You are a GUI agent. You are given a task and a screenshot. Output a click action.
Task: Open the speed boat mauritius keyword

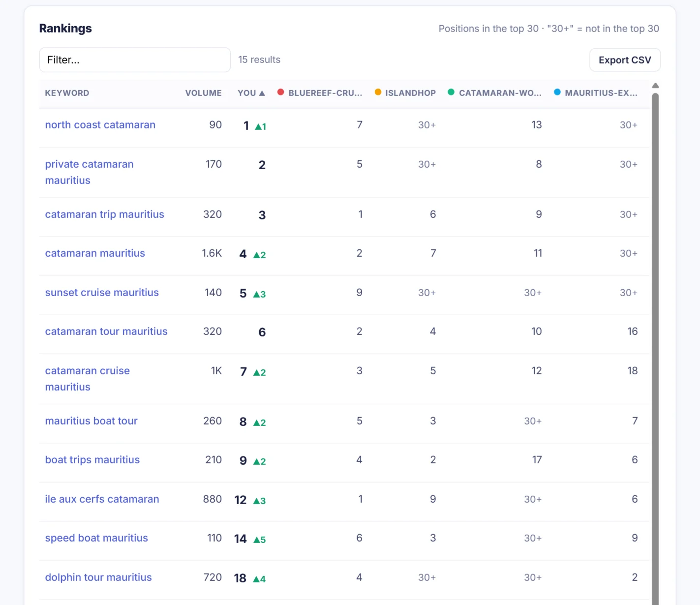[x=96, y=538]
